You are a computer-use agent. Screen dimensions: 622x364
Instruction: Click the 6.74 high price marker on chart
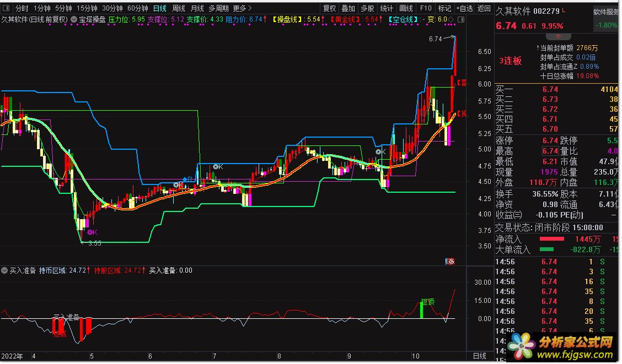(435, 39)
